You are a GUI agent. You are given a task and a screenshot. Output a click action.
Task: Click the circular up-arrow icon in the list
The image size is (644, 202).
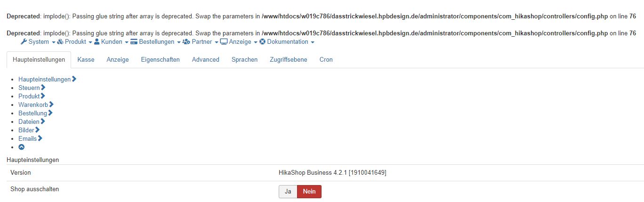(21, 147)
